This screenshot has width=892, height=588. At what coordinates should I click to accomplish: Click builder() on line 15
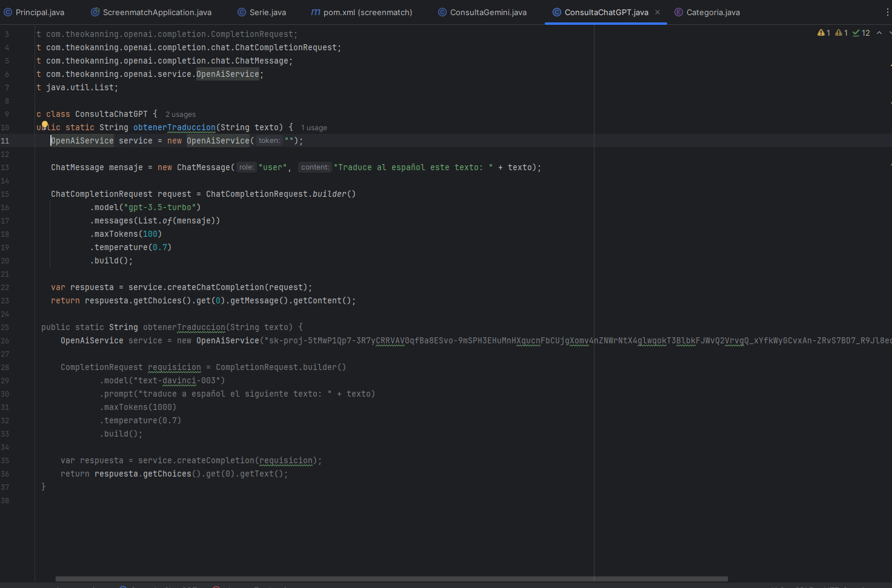[x=334, y=194]
